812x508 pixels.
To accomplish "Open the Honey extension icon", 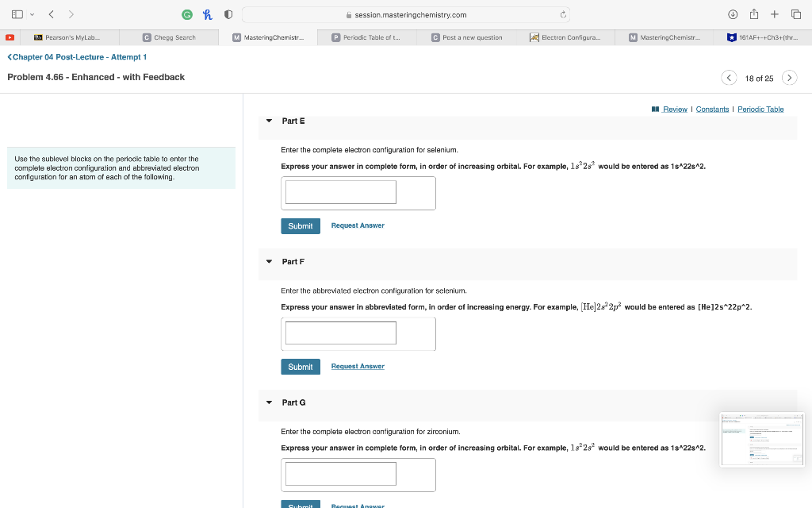I will (208, 15).
